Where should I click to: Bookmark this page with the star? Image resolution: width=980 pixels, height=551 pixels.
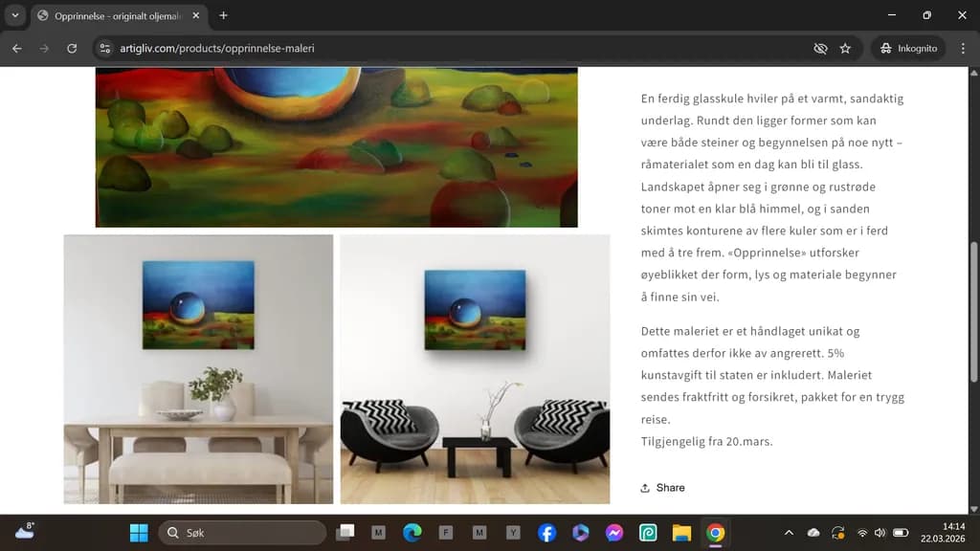tap(846, 48)
